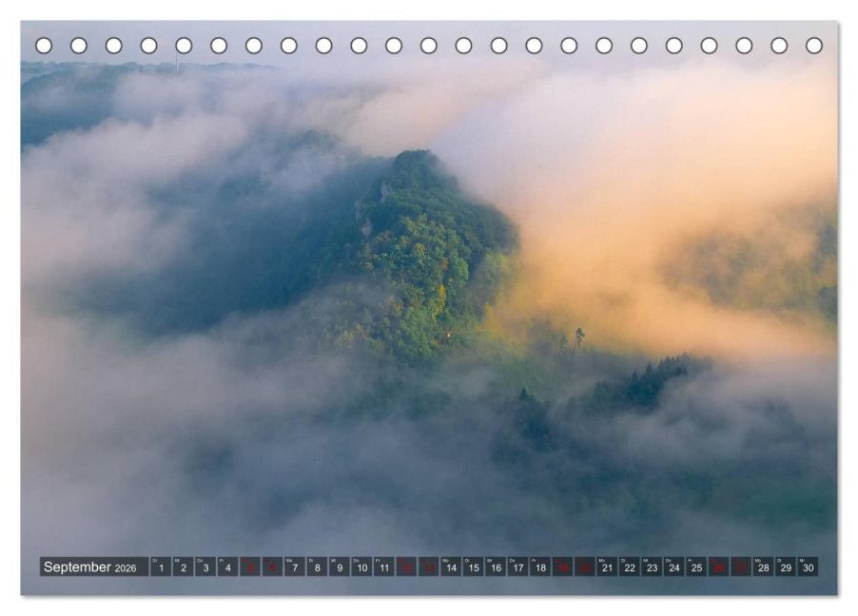Viewport: 858px width, 616px height.
Task: Select day 4 in the calendar strip
Action: coord(227,568)
